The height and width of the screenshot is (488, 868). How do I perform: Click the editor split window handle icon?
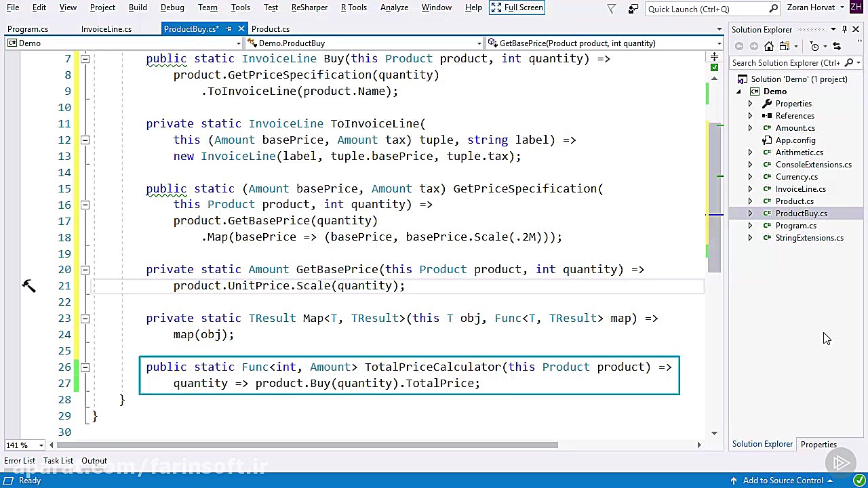click(x=714, y=56)
